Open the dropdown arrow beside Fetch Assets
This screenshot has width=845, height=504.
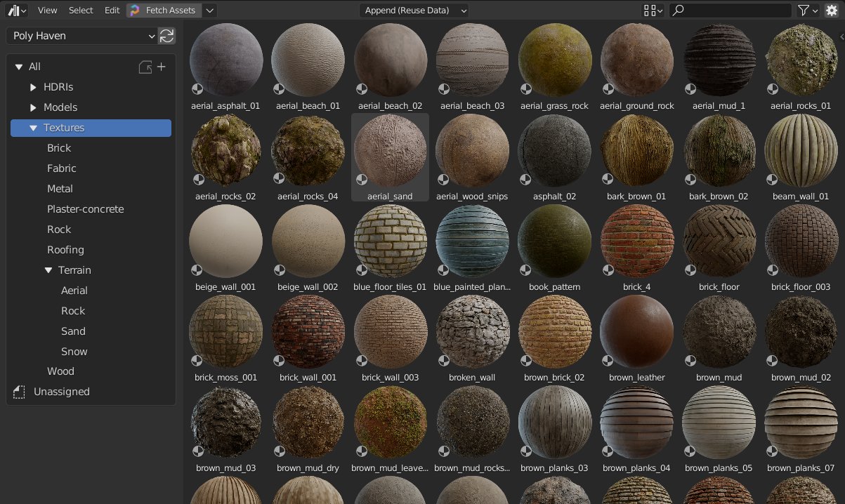pos(210,11)
